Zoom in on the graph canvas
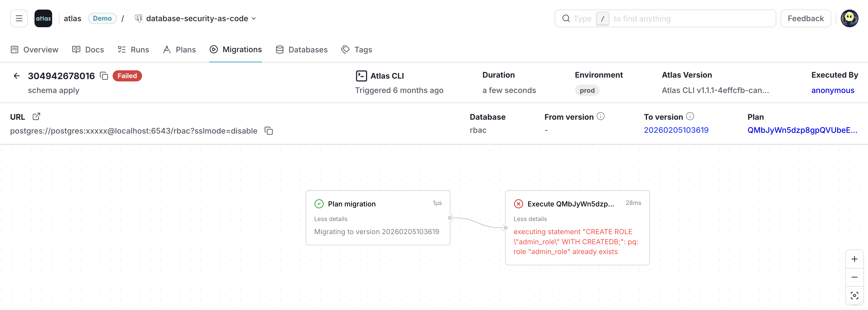868x310 pixels. pyautogui.click(x=854, y=259)
